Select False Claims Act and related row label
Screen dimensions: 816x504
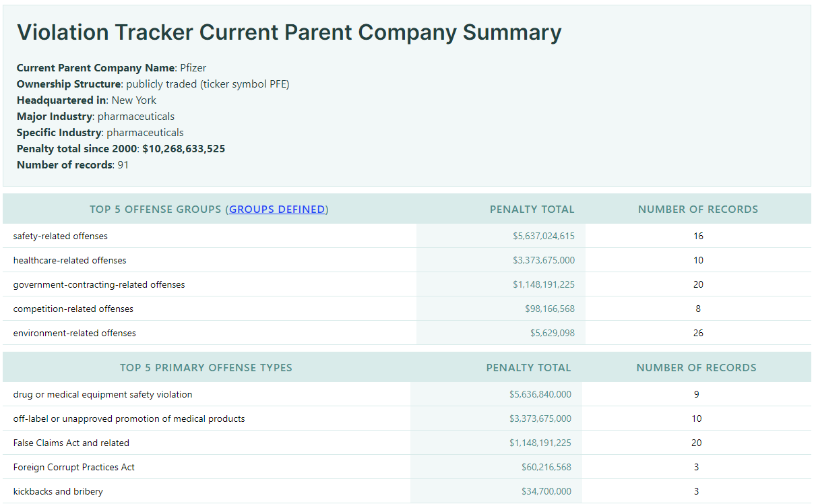(71, 443)
